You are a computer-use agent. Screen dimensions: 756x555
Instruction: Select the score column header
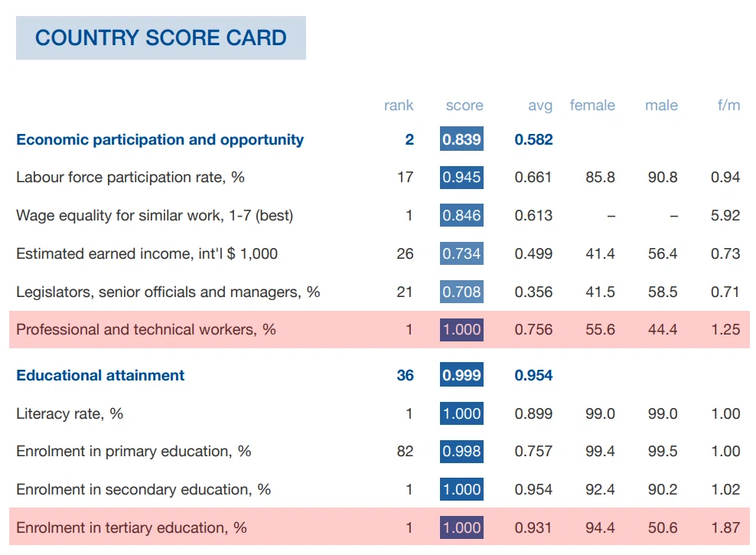[x=464, y=105]
